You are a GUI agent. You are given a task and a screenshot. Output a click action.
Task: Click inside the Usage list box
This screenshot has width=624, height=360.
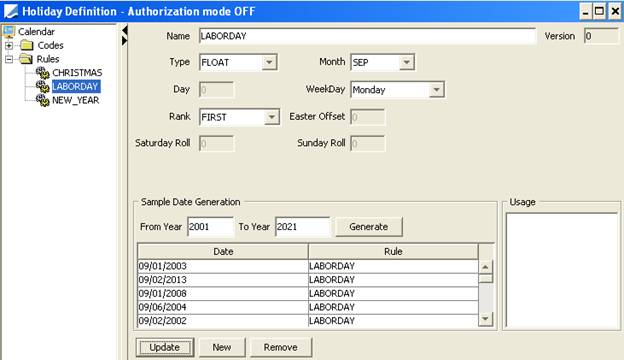pyautogui.click(x=562, y=270)
